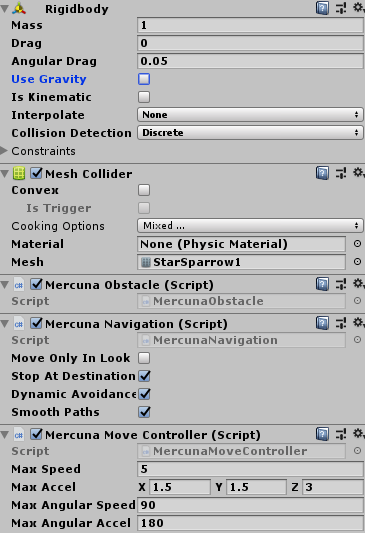Expand the Constraints foldout
This screenshot has width=365, height=533.
4,151
